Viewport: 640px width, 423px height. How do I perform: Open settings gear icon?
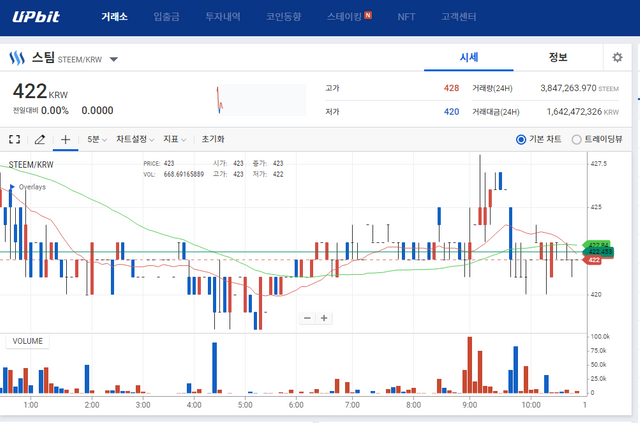pyautogui.click(x=618, y=58)
